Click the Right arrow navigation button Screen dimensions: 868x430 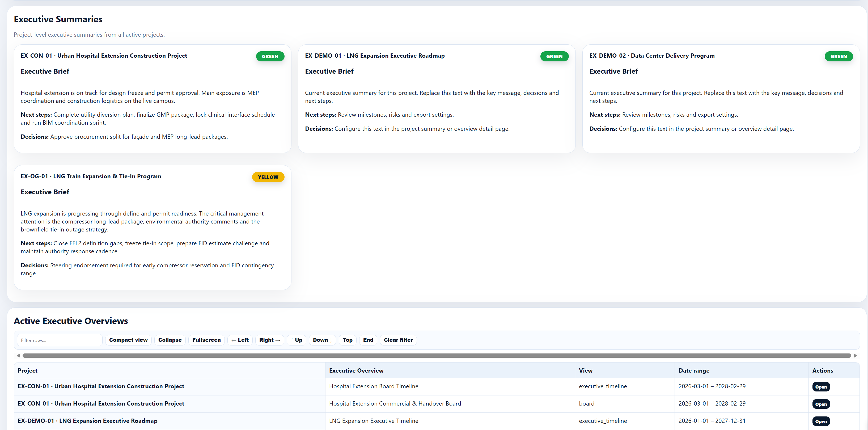(x=270, y=340)
